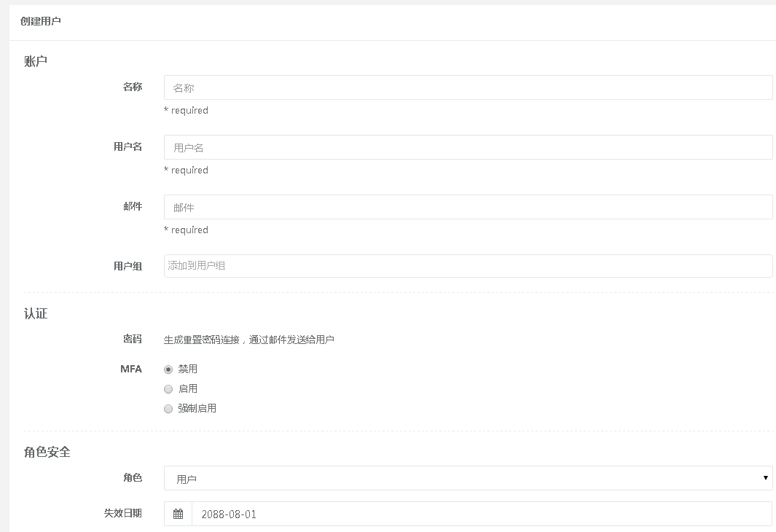
Task: Click the 名称 name input field
Action: click(x=469, y=87)
